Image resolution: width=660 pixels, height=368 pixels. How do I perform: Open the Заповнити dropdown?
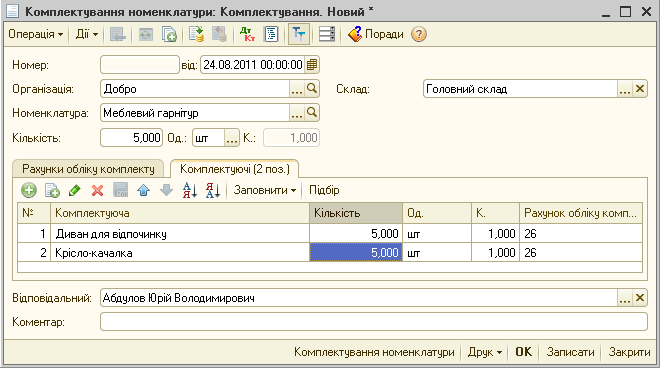pyautogui.click(x=264, y=190)
